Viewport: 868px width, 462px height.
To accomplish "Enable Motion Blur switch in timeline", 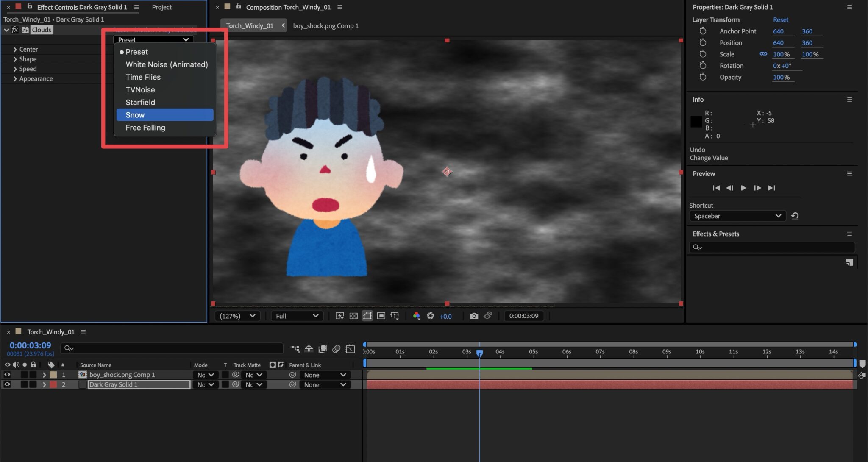I will pos(337,349).
